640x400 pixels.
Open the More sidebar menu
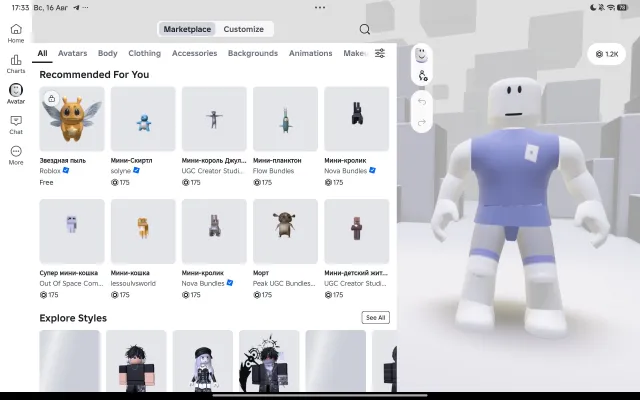coord(16,156)
